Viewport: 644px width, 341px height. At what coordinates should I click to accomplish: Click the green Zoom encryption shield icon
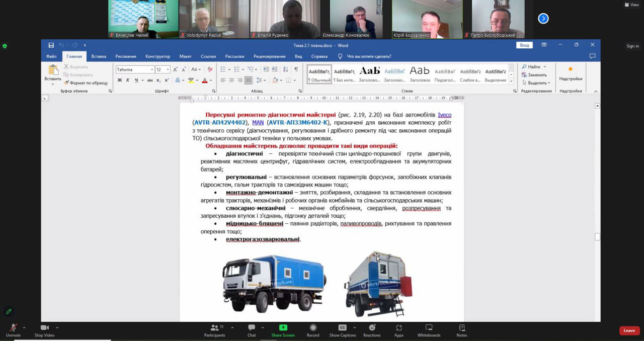[5, 46]
